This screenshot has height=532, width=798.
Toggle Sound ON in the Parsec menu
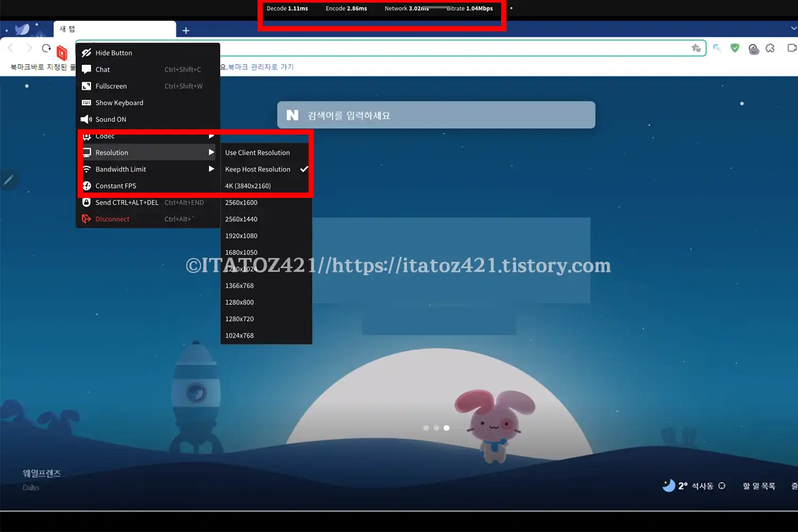click(148, 119)
